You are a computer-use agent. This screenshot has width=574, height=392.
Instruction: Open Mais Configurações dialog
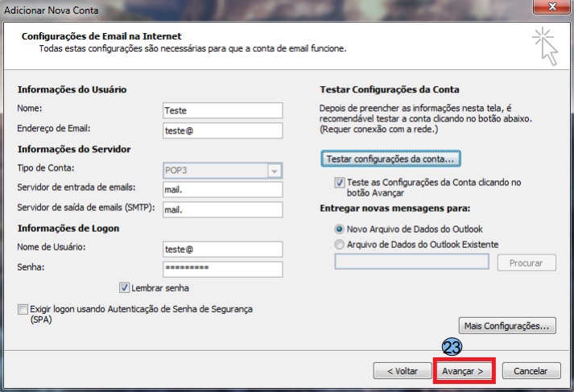pos(507,326)
